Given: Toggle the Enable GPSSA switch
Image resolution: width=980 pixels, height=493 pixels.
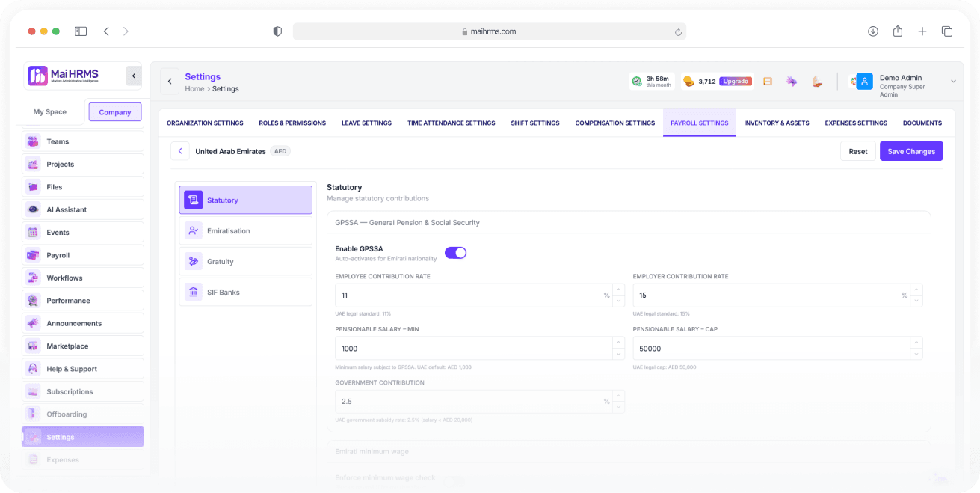Looking at the screenshot, I should (x=455, y=253).
